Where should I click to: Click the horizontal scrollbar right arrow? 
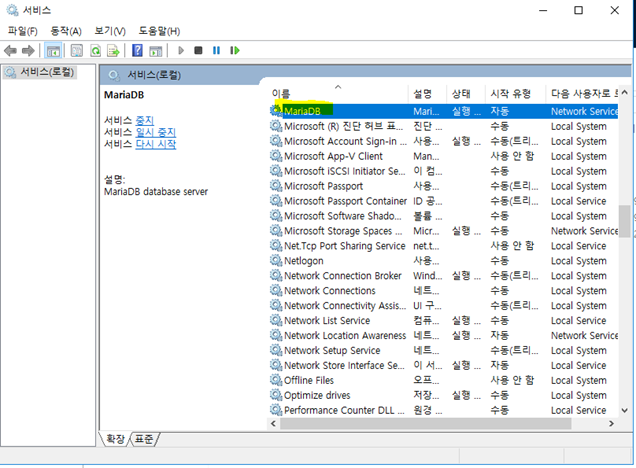pyautogui.click(x=611, y=423)
